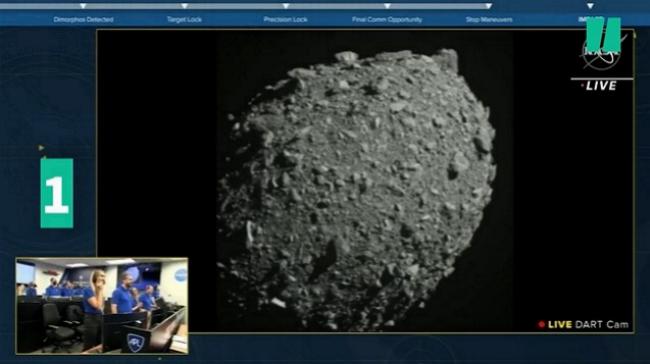Screen dimensions: 650x364
Task: Click the Dimorphos Detected milestone label
Action: pyautogui.click(x=83, y=19)
